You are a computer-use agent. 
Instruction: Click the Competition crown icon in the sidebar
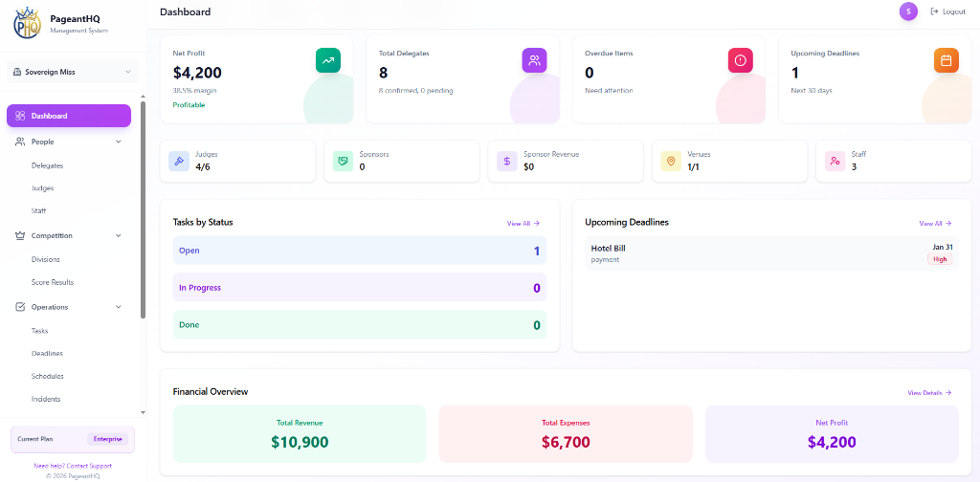click(x=20, y=235)
